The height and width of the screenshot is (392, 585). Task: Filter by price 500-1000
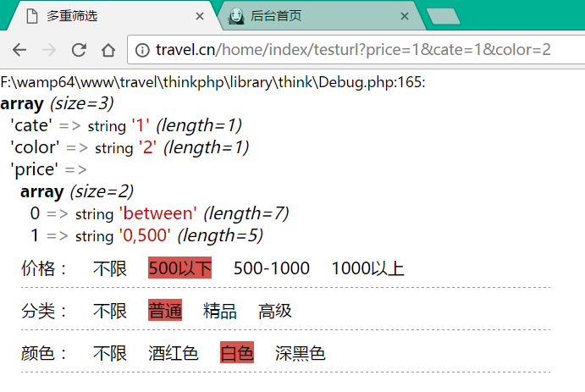(x=272, y=269)
